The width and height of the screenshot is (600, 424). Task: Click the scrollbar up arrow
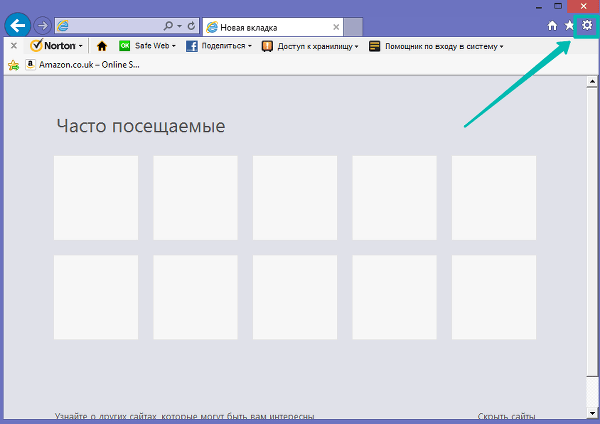click(x=592, y=81)
